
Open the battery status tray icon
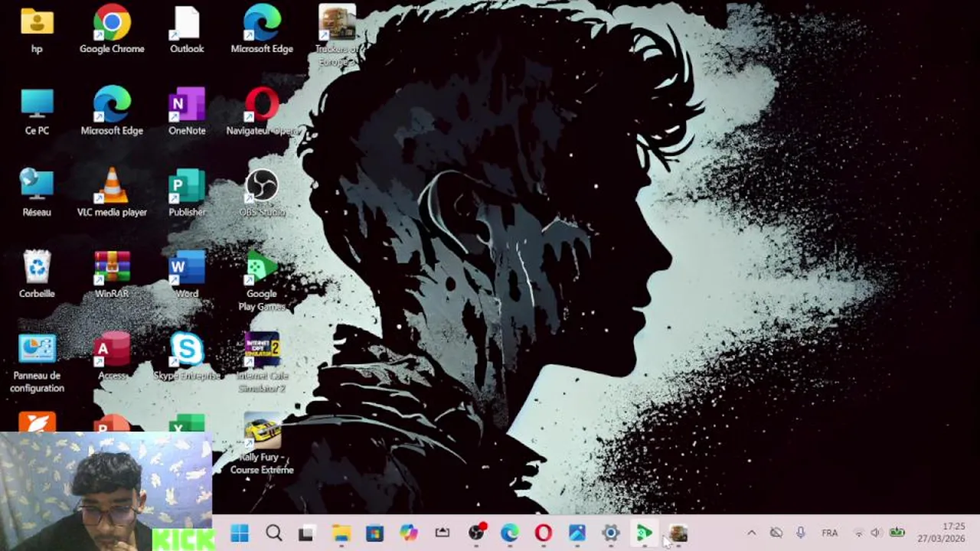pos(897,533)
